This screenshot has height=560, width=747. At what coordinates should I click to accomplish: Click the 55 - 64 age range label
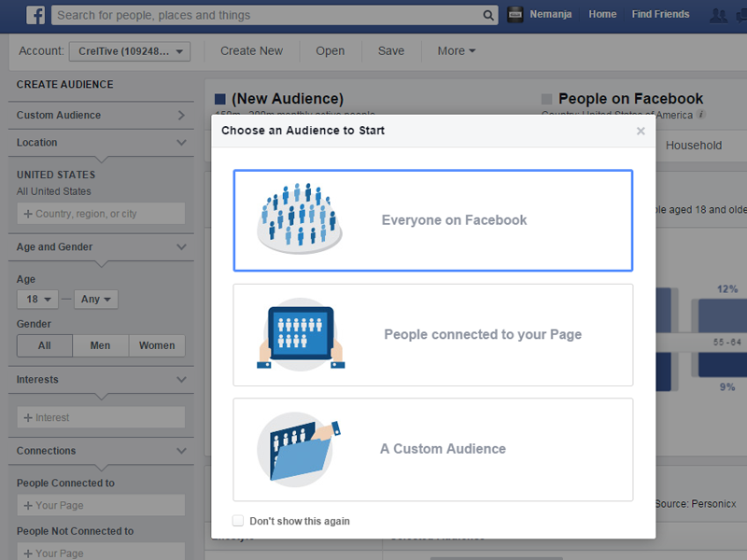coord(727,343)
